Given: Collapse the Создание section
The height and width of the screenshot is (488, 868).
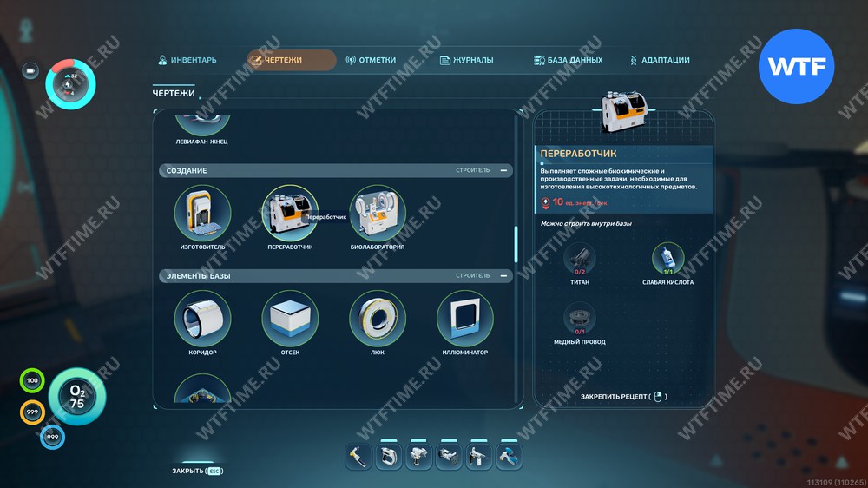Looking at the screenshot, I should (x=503, y=170).
